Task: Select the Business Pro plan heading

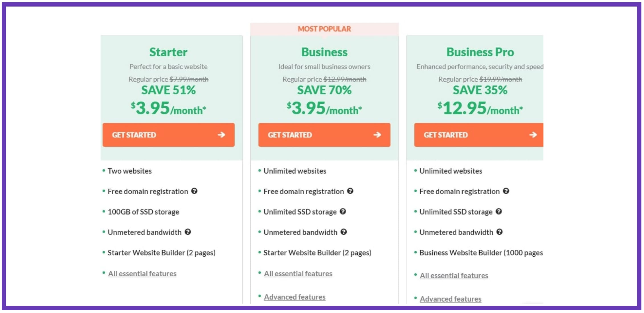Action: pyautogui.click(x=480, y=52)
